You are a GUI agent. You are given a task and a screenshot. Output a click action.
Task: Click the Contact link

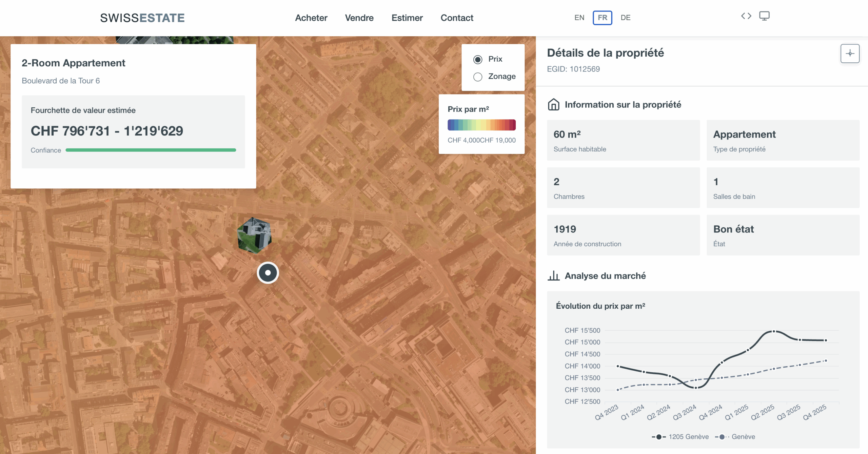[457, 18]
